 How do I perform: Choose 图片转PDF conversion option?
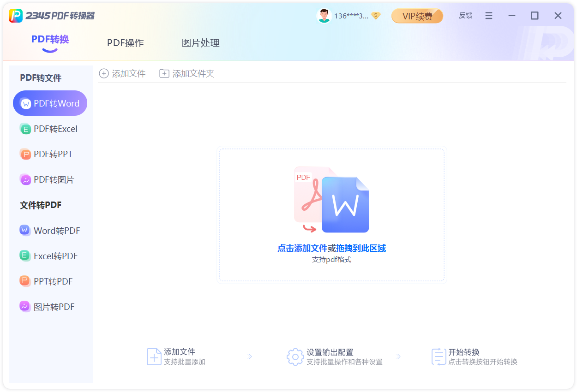(50, 307)
